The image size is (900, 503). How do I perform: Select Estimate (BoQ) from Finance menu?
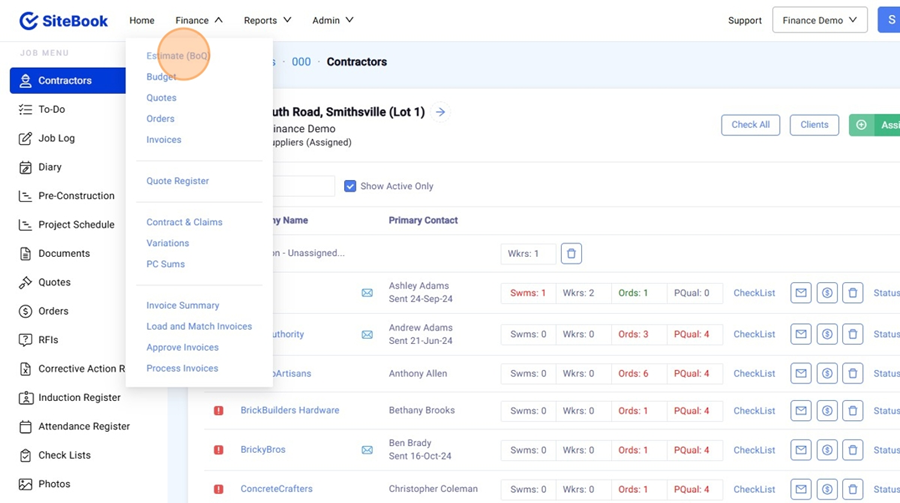click(x=177, y=56)
